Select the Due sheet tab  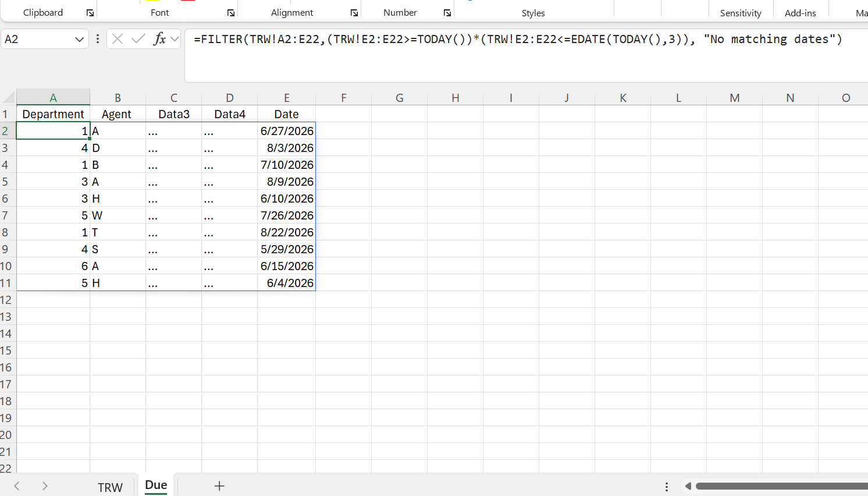tap(156, 485)
